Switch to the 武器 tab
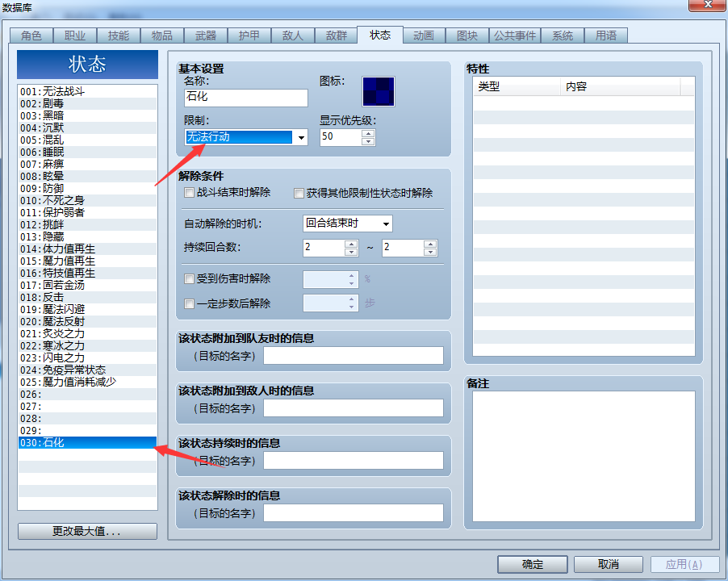Screen dimensions: 728x581 [206, 36]
